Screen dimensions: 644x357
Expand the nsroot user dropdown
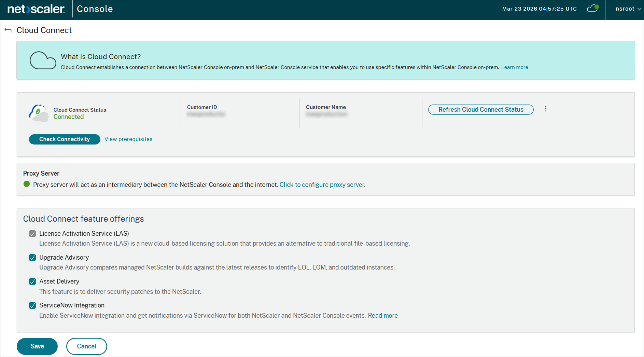click(628, 9)
